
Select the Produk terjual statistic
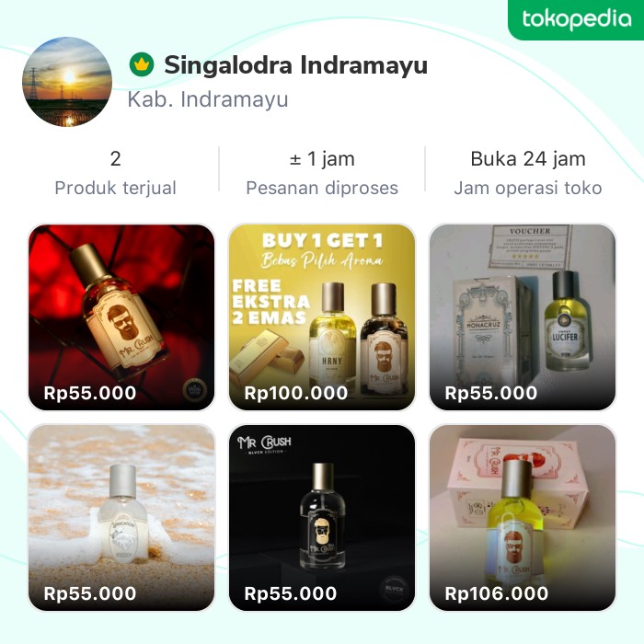coord(115,173)
